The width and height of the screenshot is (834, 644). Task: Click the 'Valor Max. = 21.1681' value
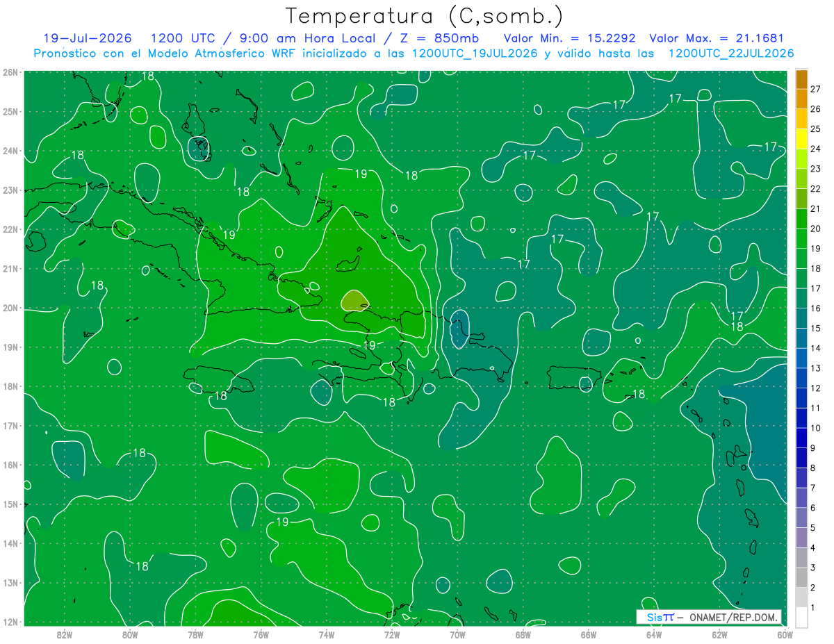717,38
